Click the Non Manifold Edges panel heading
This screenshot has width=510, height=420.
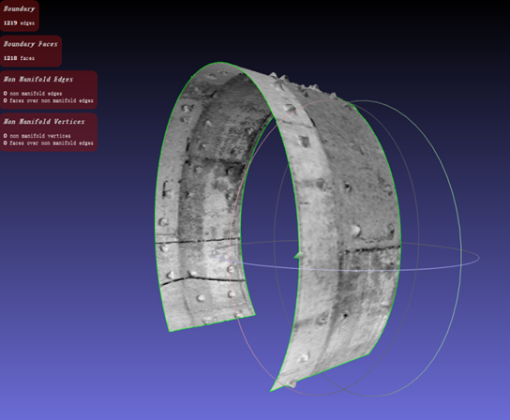pyautogui.click(x=38, y=79)
